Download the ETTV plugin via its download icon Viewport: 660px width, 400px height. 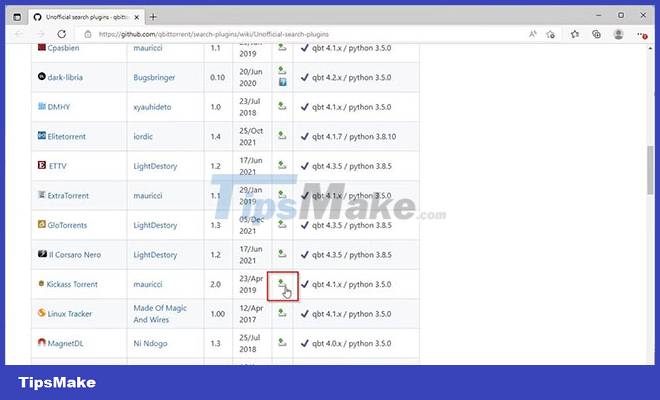[282, 165]
